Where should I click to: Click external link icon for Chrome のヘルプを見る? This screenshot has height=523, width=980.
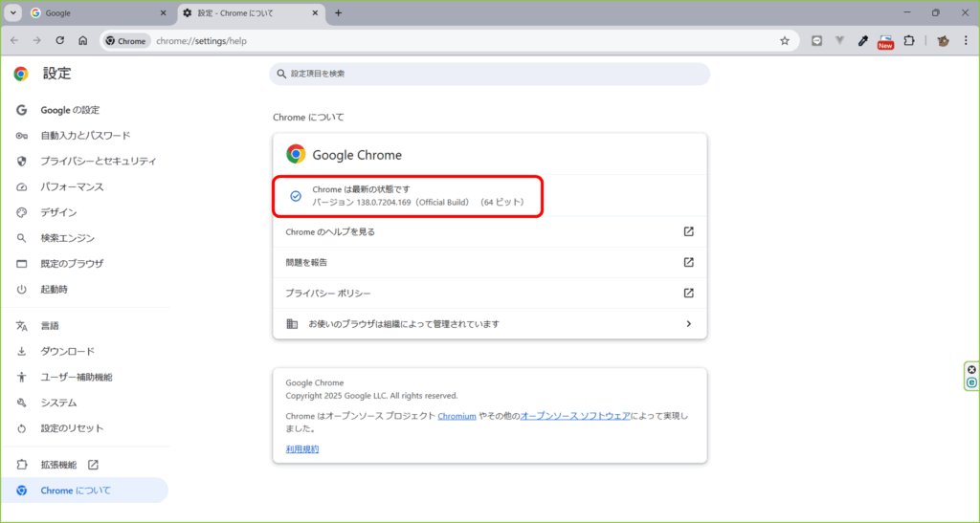pyautogui.click(x=688, y=231)
